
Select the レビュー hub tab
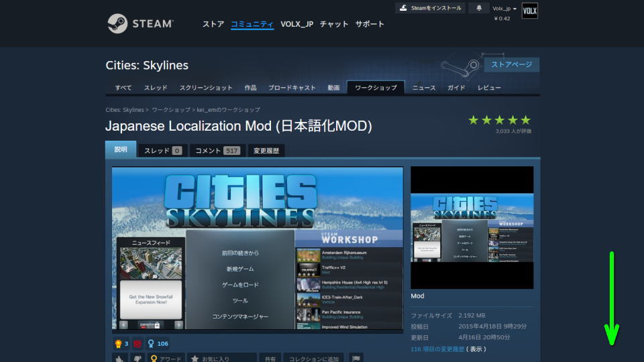point(489,88)
